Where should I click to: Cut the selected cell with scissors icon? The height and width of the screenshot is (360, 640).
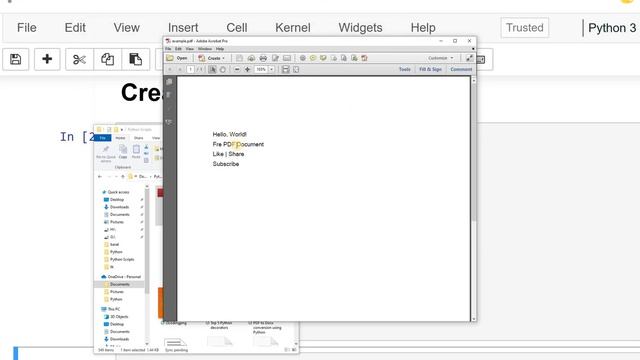[x=79, y=59]
